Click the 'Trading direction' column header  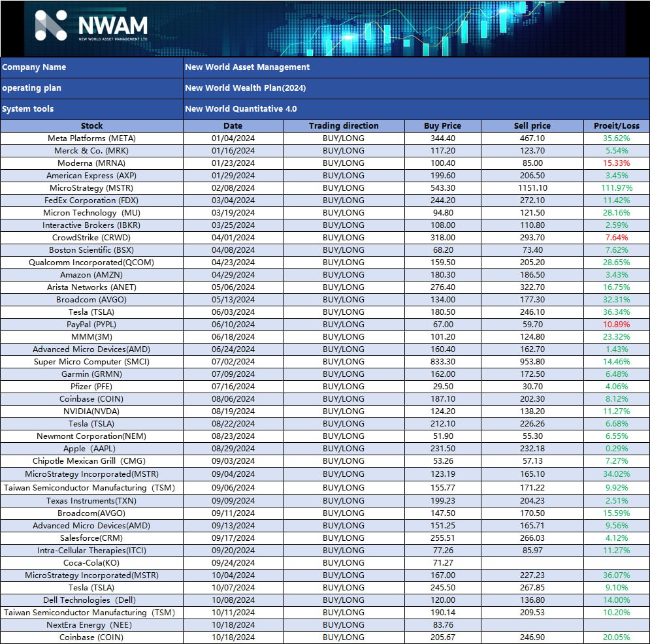[344, 126]
